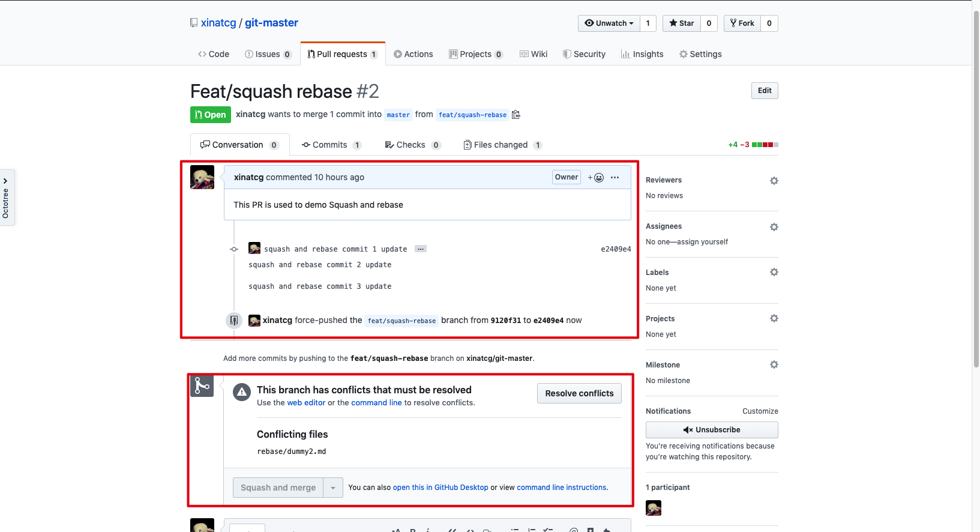This screenshot has width=980, height=532.
Task: Click the +4 −3 diffstat indicator
Action: (x=753, y=145)
